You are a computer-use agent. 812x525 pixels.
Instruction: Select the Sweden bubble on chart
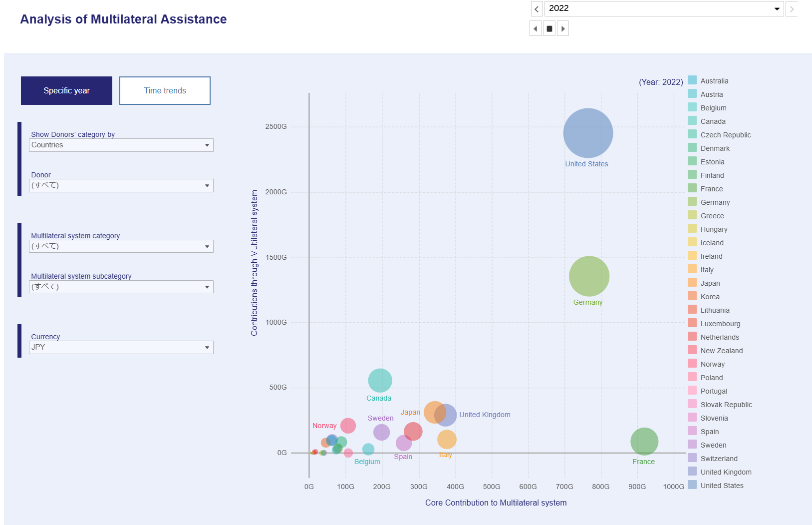[x=381, y=432]
